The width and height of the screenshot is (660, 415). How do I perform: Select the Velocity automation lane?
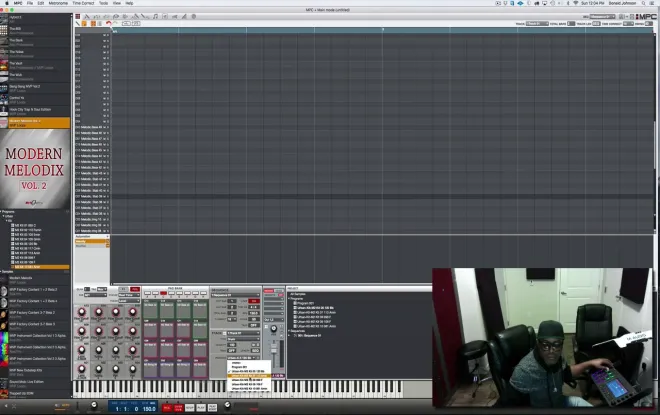pos(90,242)
